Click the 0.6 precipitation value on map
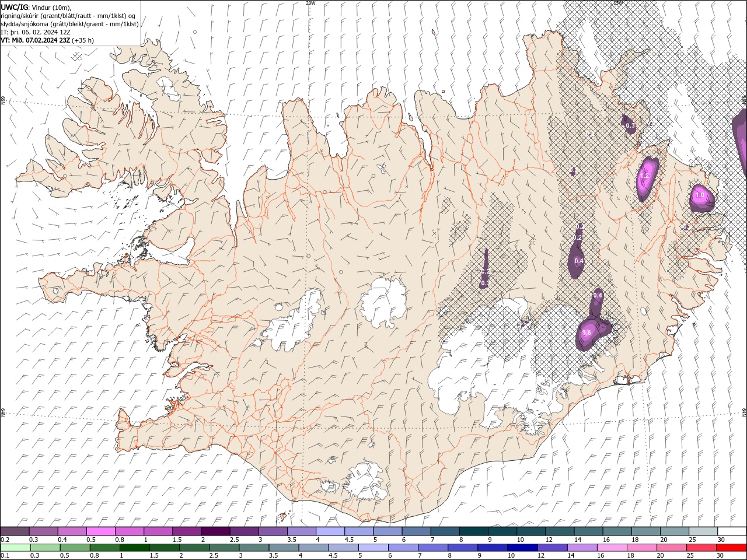The image size is (747, 560). [587, 332]
